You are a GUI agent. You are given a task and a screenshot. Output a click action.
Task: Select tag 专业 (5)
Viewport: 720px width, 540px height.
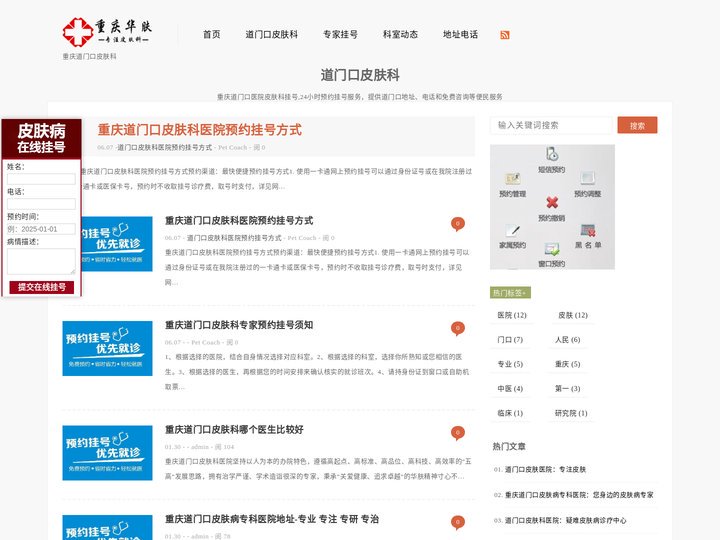pyautogui.click(x=510, y=364)
